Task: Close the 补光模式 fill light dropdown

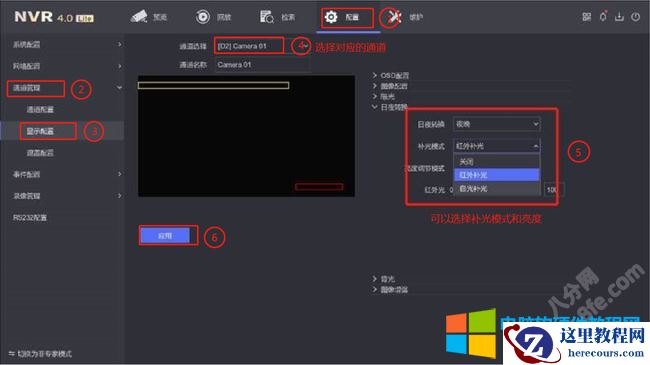Action: (497, 146)
